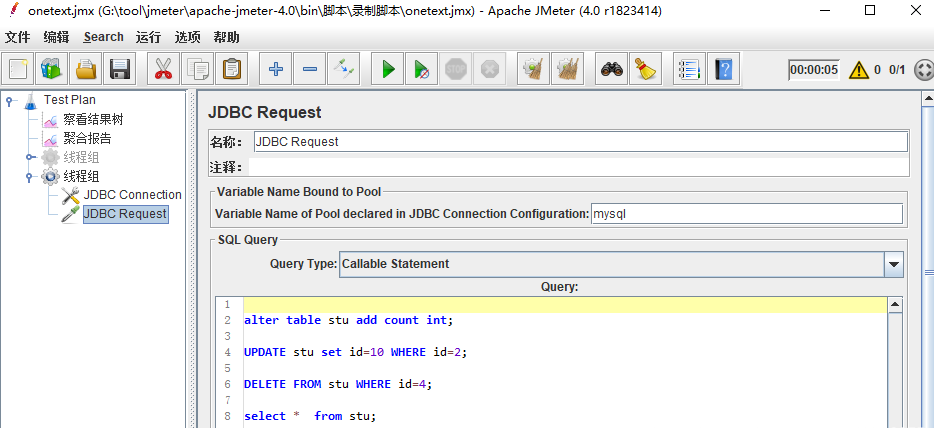Clear all results with the double broom icon
This screenshot has width=934, height=428.
coord(567,69)
